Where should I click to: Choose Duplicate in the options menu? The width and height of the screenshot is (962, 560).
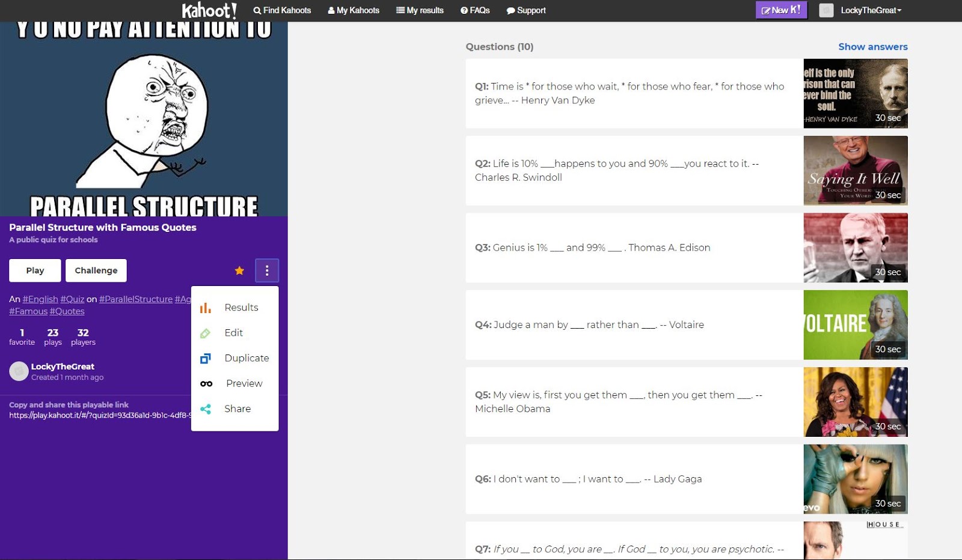click(234, 358)
